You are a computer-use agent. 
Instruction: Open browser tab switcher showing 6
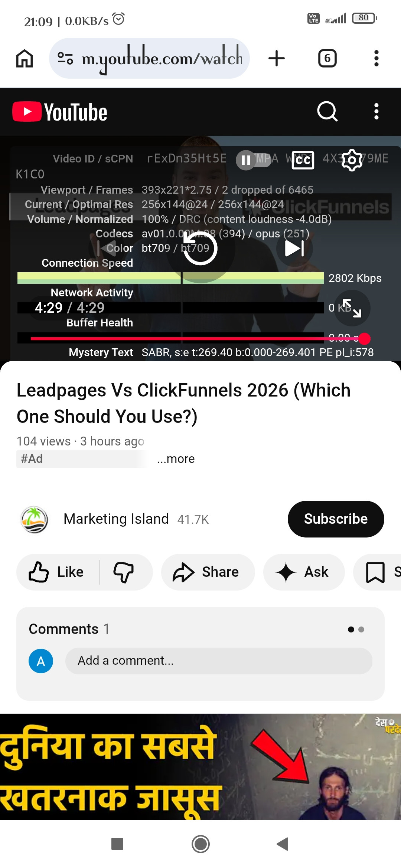327,58
